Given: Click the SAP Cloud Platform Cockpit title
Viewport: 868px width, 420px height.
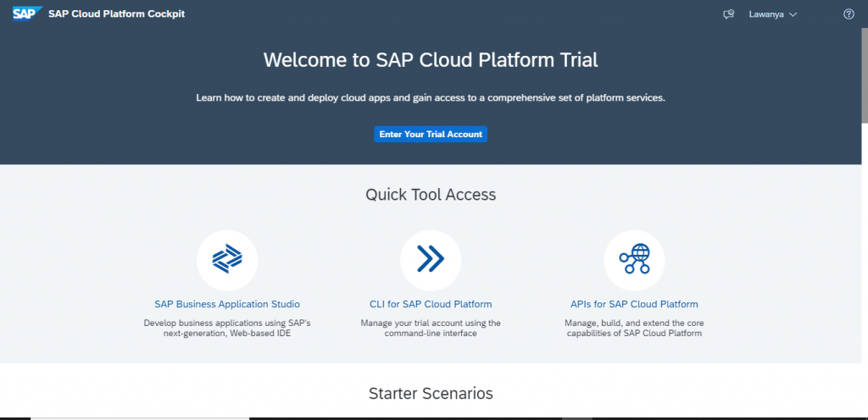Looking at the screenshot, I should [116, 14].
